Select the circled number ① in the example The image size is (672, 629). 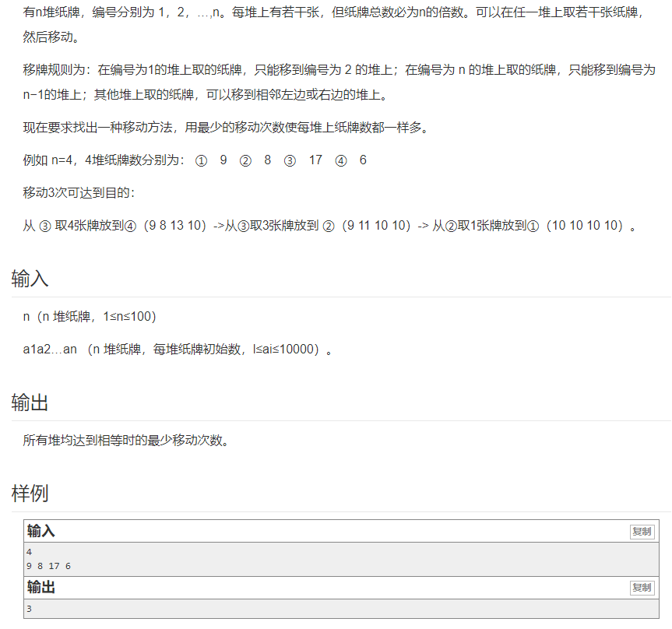click(202, 161)
